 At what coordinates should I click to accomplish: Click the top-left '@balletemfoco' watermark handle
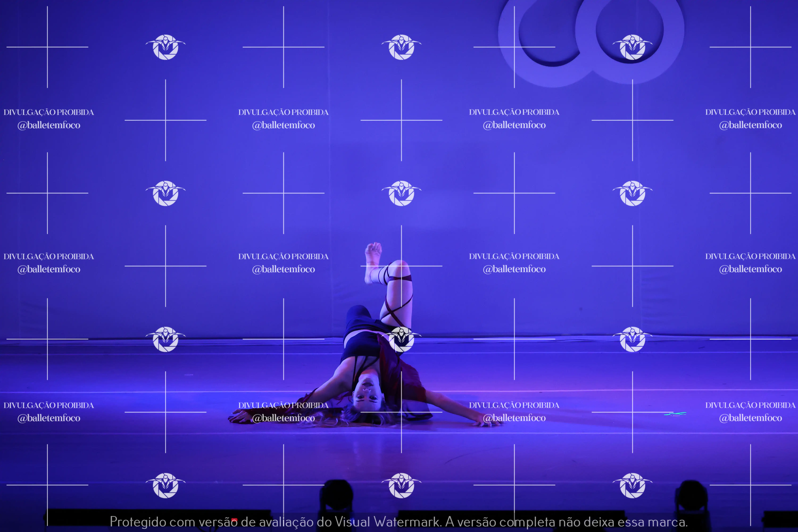[49, 125]
